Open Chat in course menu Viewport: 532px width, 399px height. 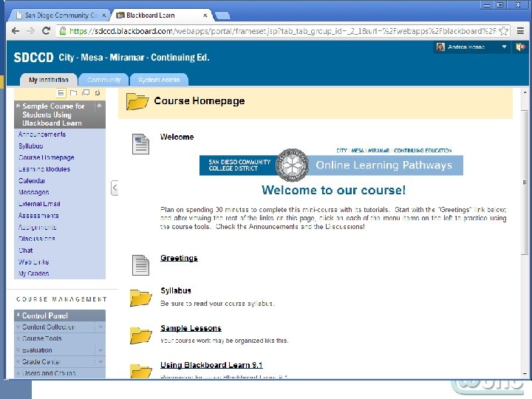pyautogui.click(x=26, y=250)
